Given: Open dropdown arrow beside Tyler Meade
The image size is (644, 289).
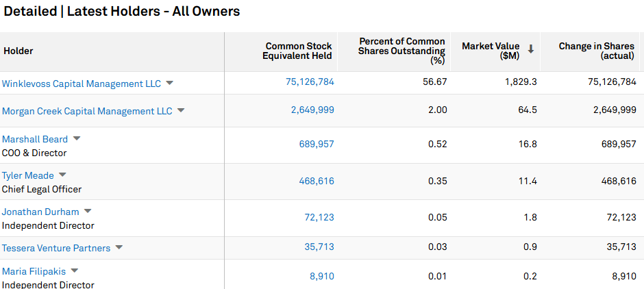Looking at the screenshot, I should click(x=62, y=175).
